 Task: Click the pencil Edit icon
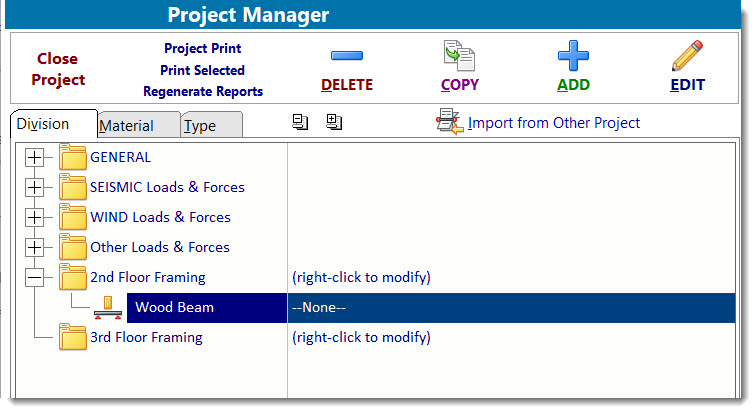click(x=687, y=56)
